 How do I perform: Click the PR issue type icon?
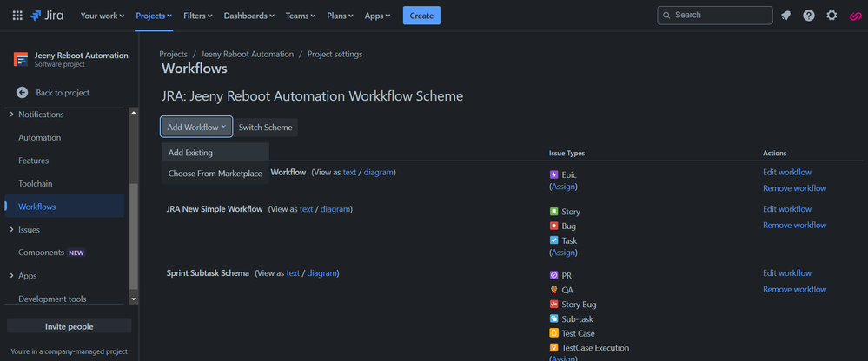pos(553,275)
